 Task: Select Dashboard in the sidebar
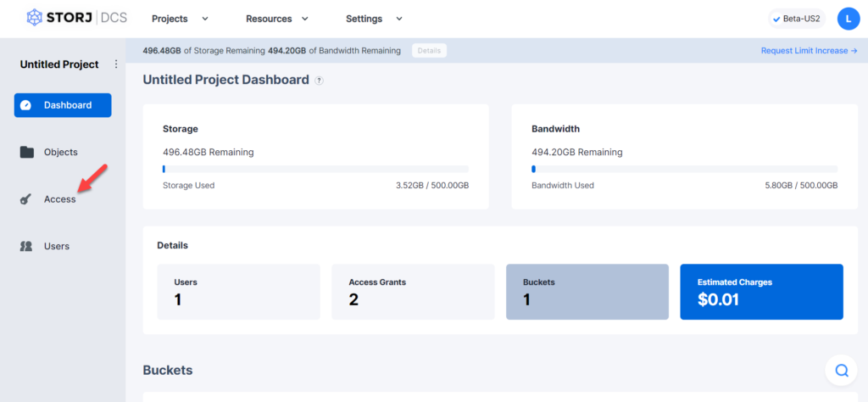(63, 105)
